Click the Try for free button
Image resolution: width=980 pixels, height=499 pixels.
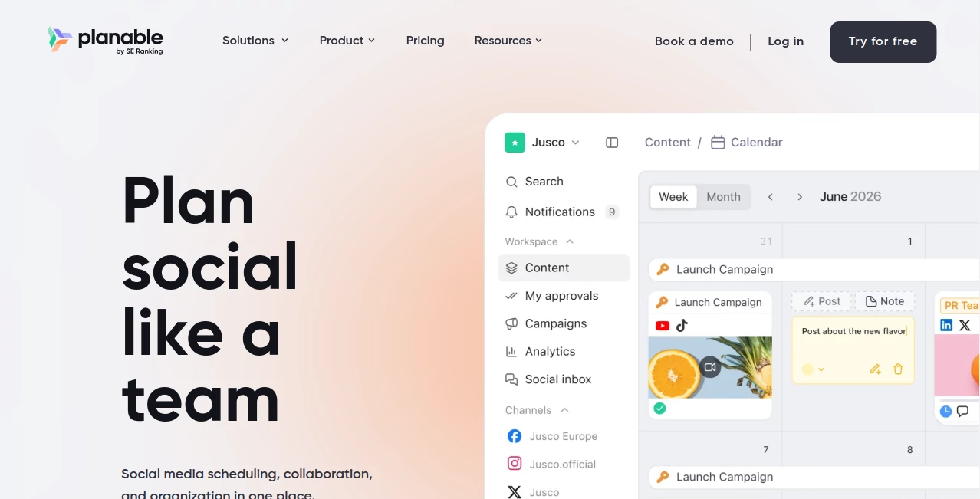[883, 42]
